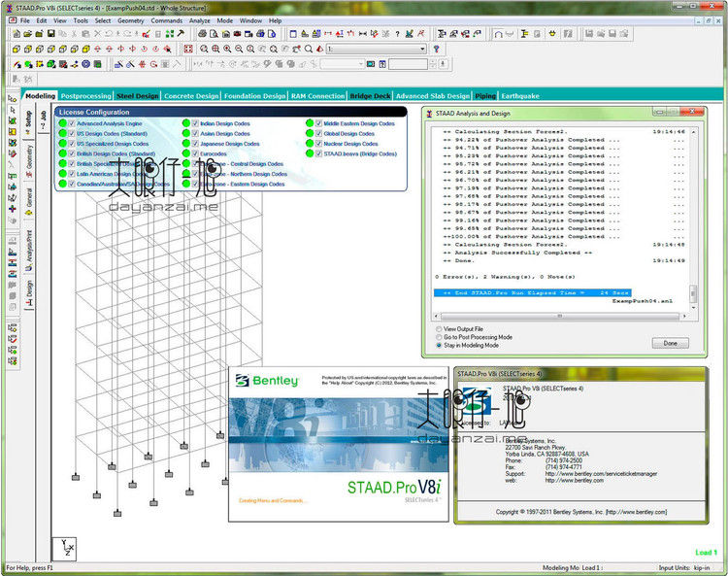Click the empty input field in third toolbar row
The width and height of the screenshot is (728, 576).
tap(408, 64)
